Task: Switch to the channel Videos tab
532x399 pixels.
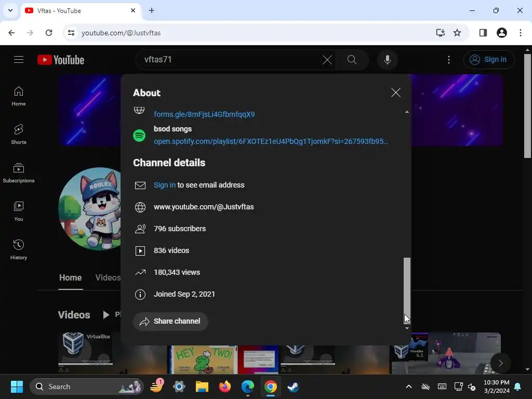Action: [x=108, y=277]
